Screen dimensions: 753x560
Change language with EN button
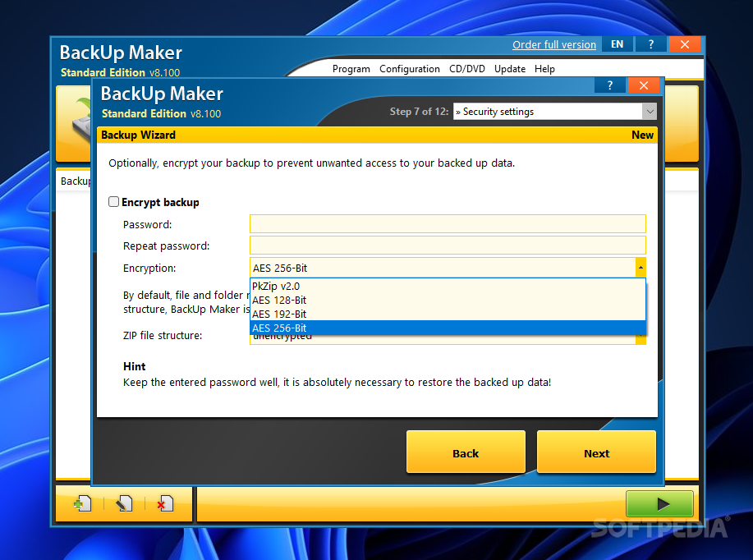617,44
